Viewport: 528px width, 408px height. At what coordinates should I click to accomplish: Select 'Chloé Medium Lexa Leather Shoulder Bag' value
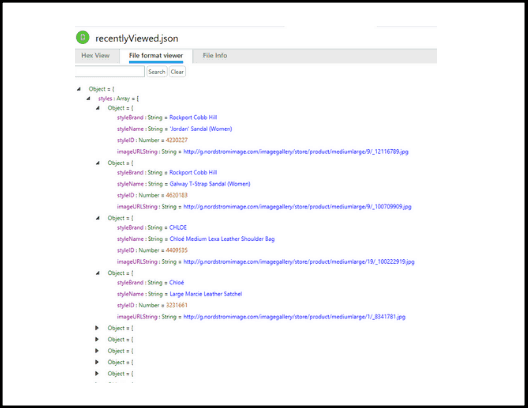click(x=222, y=239)
